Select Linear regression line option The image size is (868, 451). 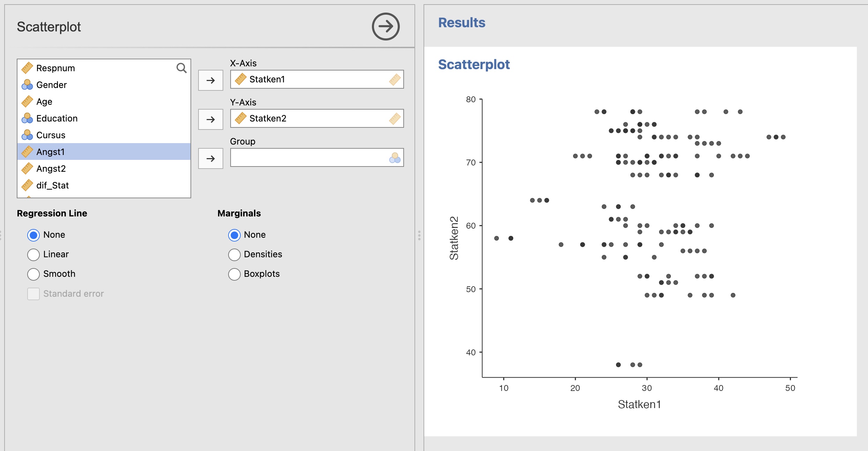[x=33, y=254]
